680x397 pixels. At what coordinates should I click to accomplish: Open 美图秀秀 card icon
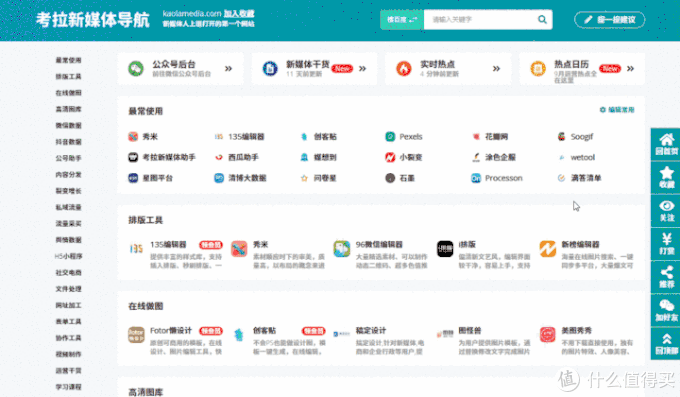tap(547, 335)
